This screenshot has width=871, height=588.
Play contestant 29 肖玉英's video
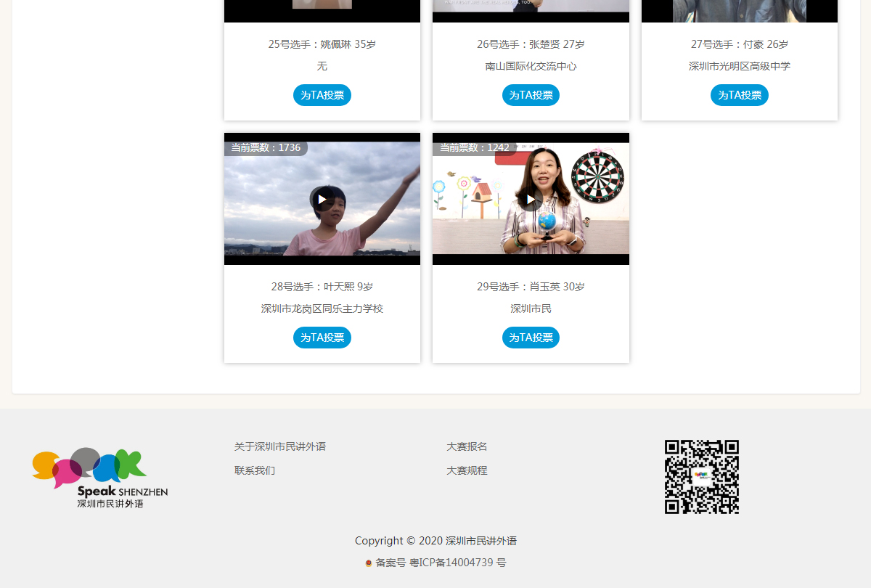click(x=531, y=199)
